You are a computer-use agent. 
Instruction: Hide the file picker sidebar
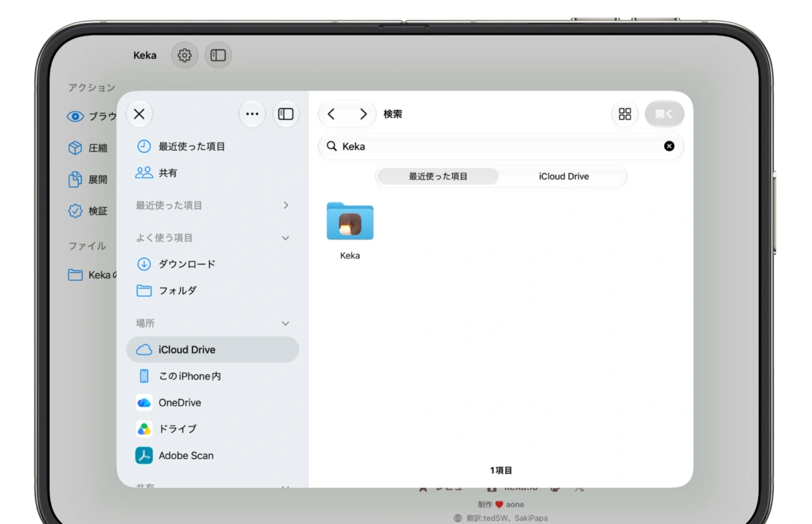[x=286, y=114]
